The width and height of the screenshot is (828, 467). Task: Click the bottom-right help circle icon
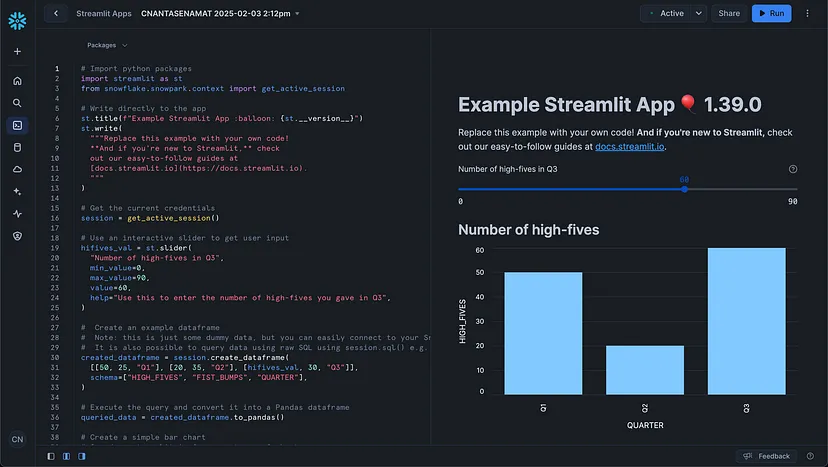(x=810, y=456)
